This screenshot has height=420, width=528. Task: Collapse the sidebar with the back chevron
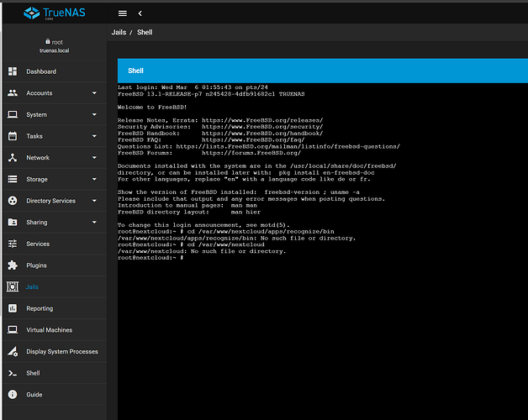point(140,13)
